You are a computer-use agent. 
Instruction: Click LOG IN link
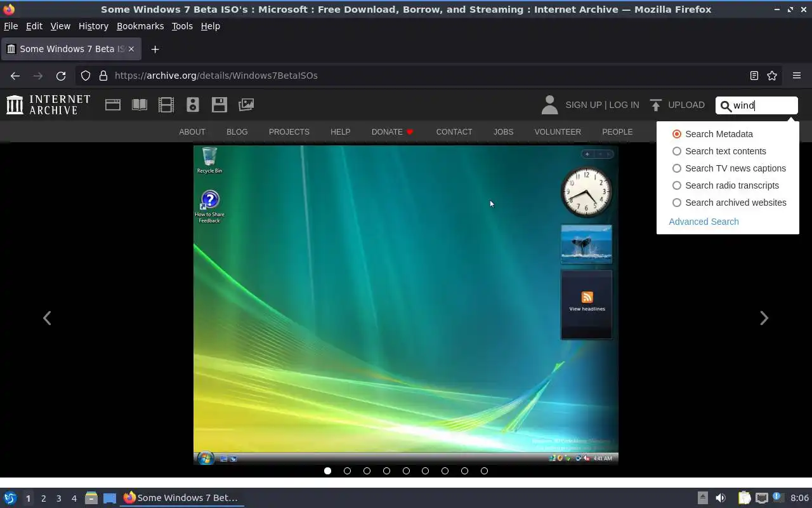624,105
